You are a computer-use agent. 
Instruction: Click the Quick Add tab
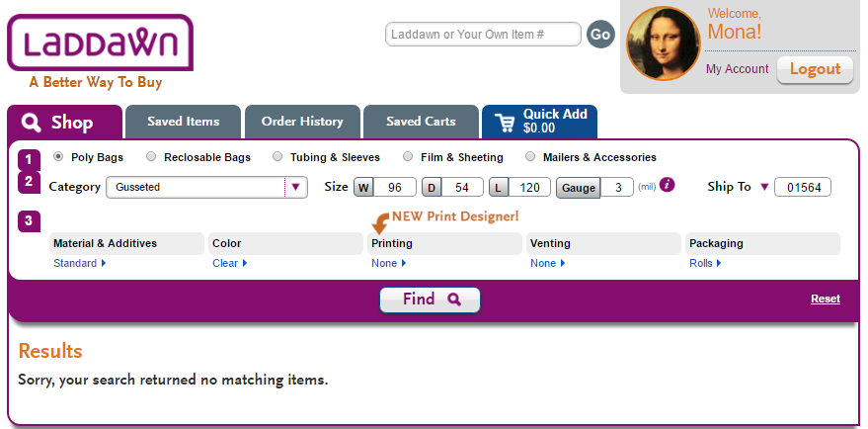click(x=539, y=122)
